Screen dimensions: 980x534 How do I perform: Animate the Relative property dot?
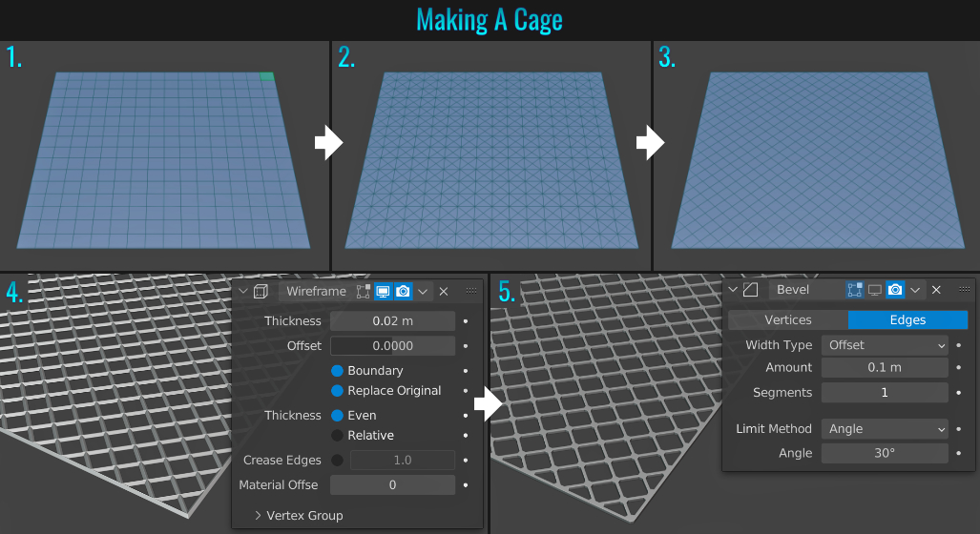pyautogui.click(x=466, y=436)
